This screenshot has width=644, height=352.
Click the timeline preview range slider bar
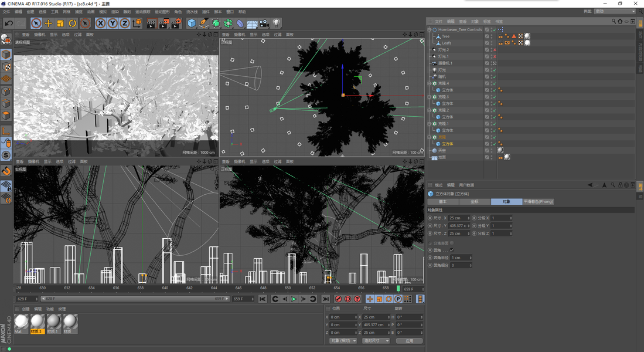click(135, 299)
